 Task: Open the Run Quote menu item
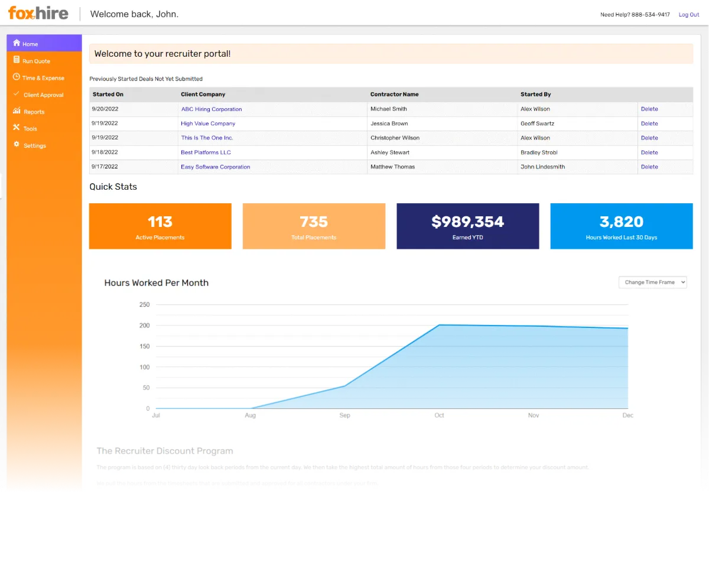[44, 61]
